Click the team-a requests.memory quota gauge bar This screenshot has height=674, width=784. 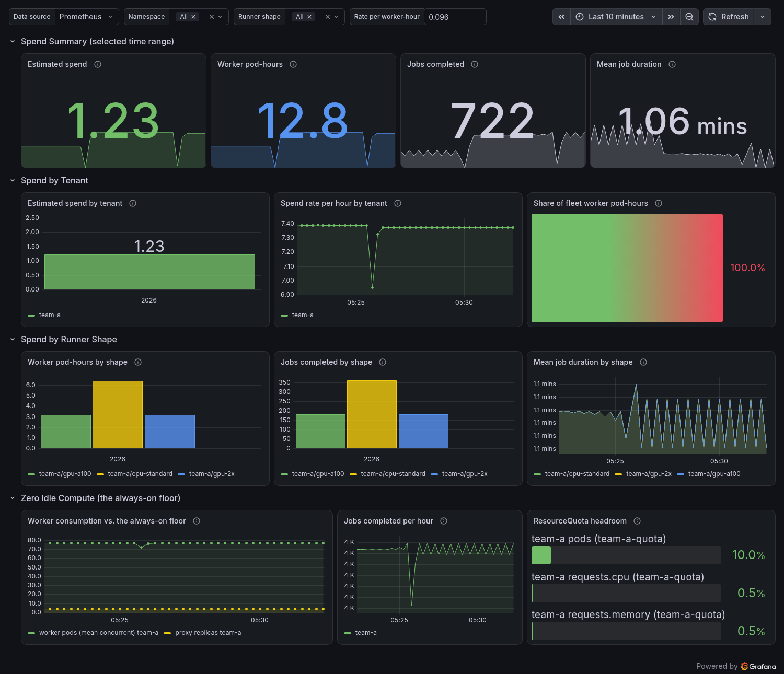tap(626, 631)
